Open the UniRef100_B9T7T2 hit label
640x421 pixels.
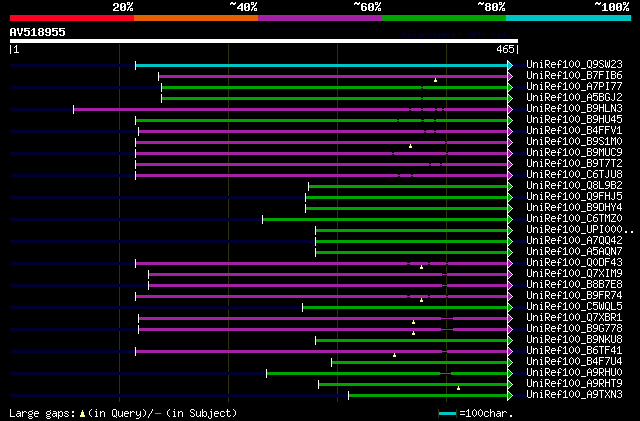click(574, 164)
